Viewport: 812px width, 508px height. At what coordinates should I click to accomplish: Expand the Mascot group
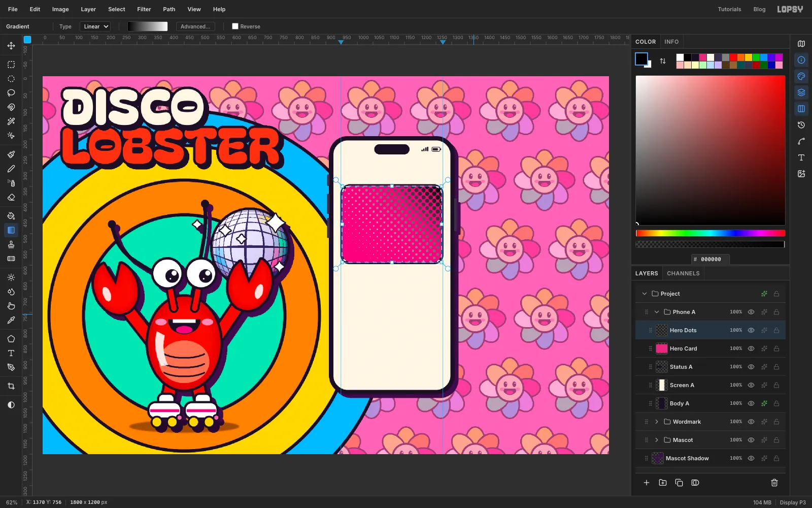coord(657,440)
